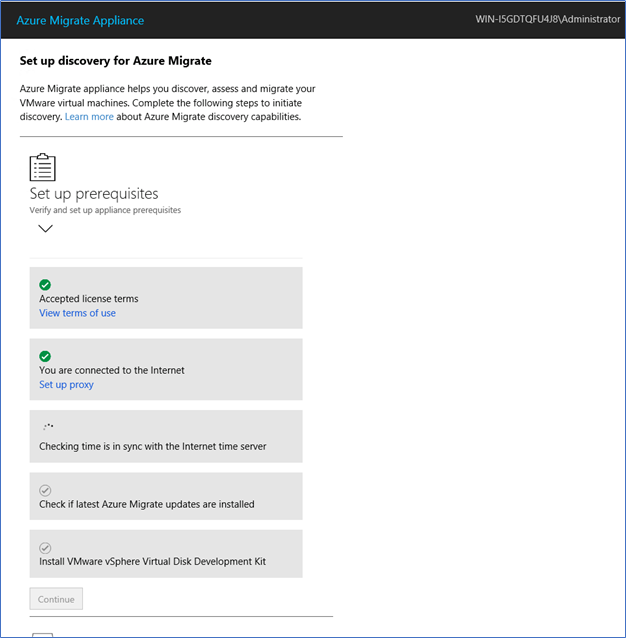Click green checkmark for Accepted license terms
Screen dimensions: 626x638
point(45,285)
